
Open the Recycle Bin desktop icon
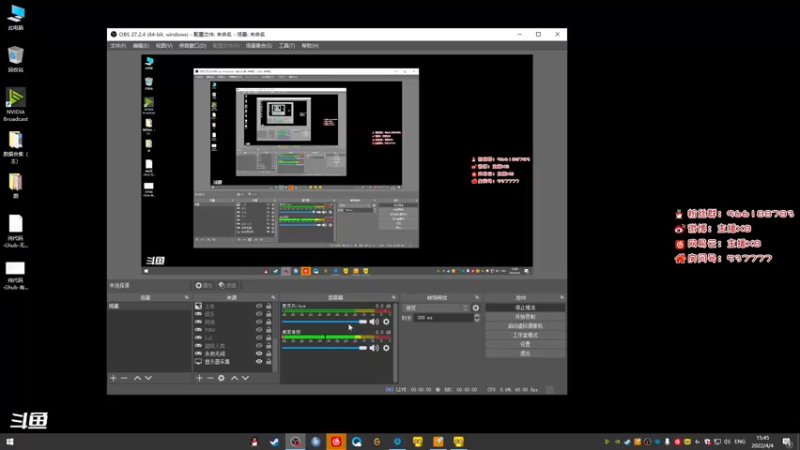tap(16, 59)
